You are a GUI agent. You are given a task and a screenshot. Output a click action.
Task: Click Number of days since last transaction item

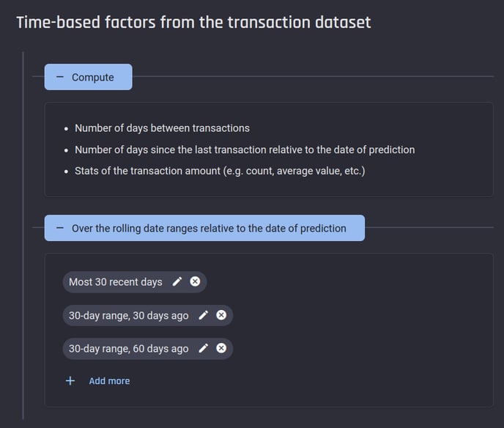(x=245, y=150)
